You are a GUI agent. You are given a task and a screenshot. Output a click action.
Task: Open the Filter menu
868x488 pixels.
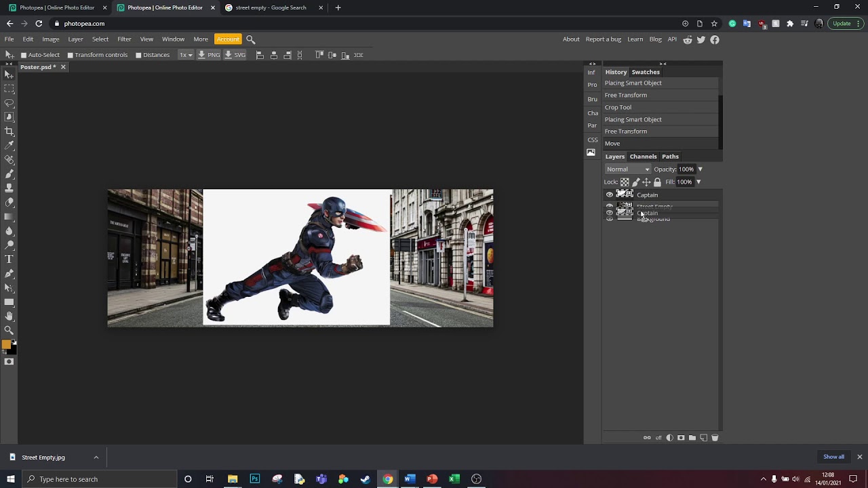(124, 39)
